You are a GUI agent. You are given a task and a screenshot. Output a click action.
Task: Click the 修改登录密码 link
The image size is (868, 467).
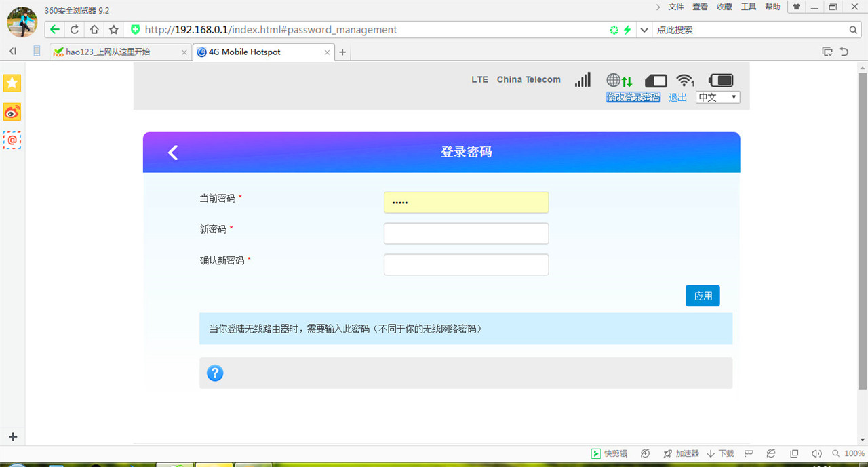633,97
